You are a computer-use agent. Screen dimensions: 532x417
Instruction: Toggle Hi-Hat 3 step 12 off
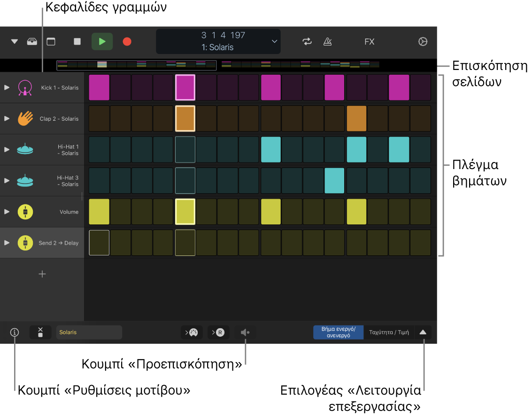tap(334, 180)
